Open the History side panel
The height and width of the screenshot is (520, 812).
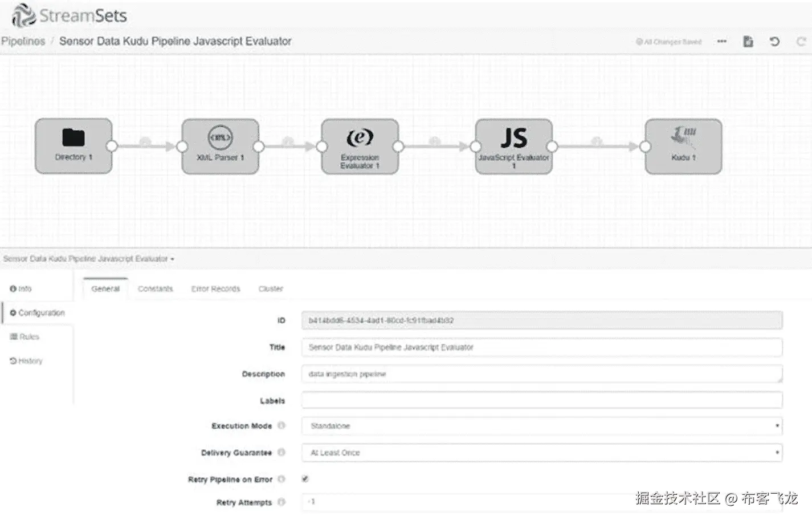click(26, 361)
